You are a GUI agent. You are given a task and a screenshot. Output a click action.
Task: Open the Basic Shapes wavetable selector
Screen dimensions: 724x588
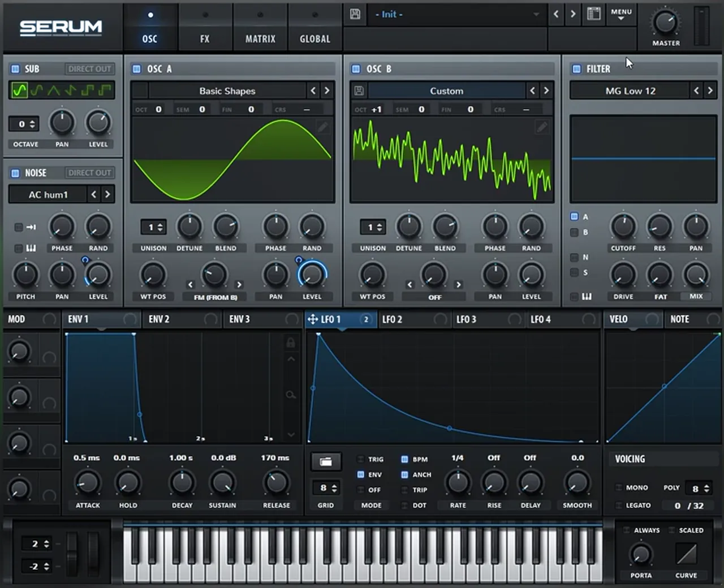pos(227,91)
